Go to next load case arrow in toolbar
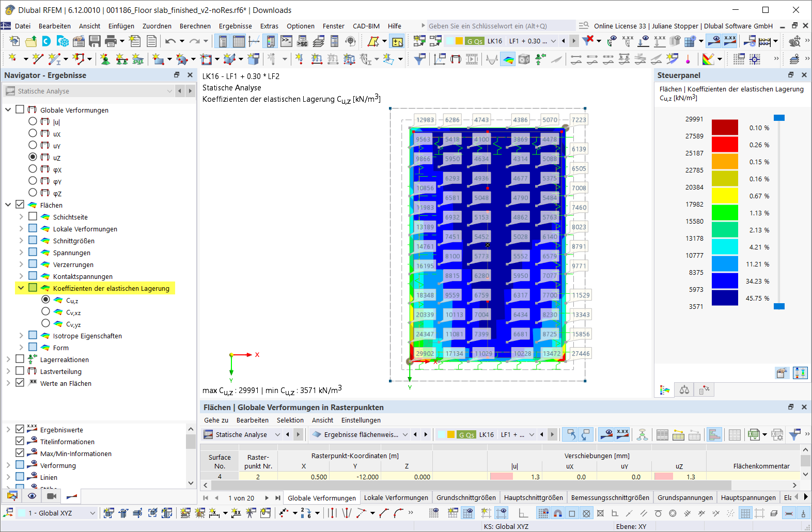The height and width of the screenshot is (532, 812). click(x=574, y=41)
